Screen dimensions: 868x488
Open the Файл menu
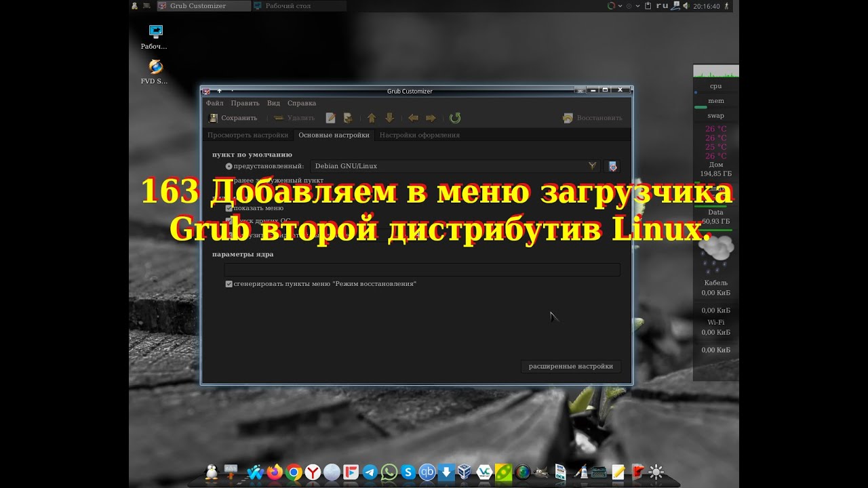(214, 103)
